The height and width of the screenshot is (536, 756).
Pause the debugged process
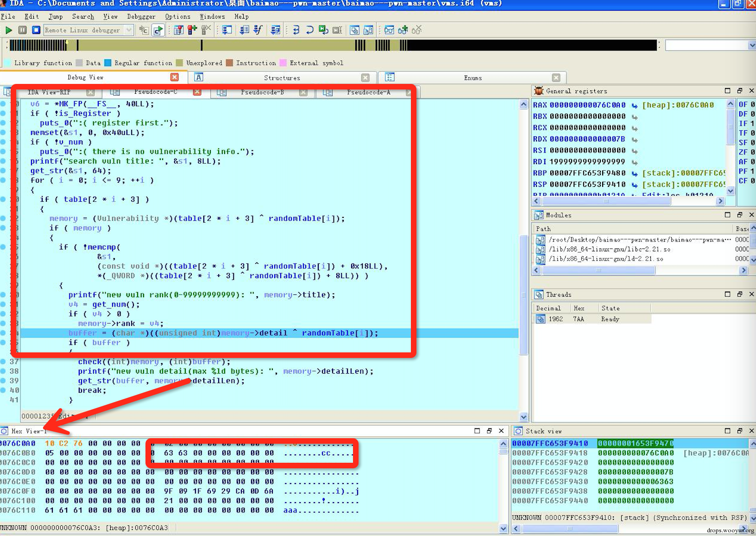tap(22, 30)
